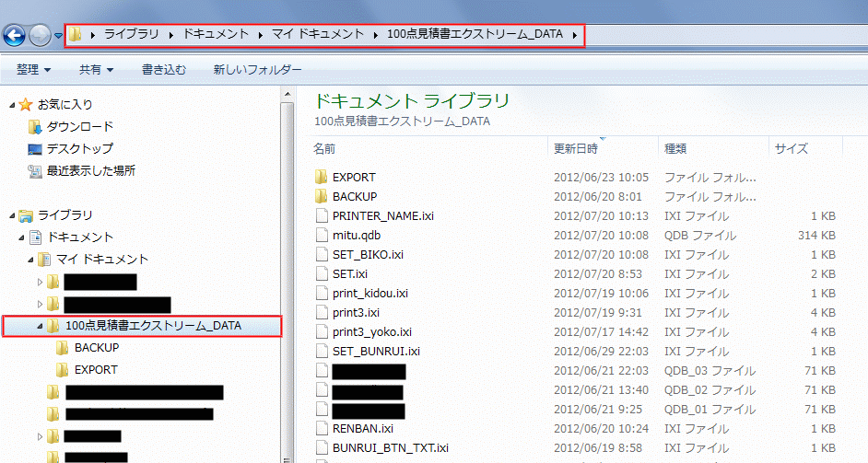Select the print3.ixi file icon

pyautogui.click(x=322, y=313)
